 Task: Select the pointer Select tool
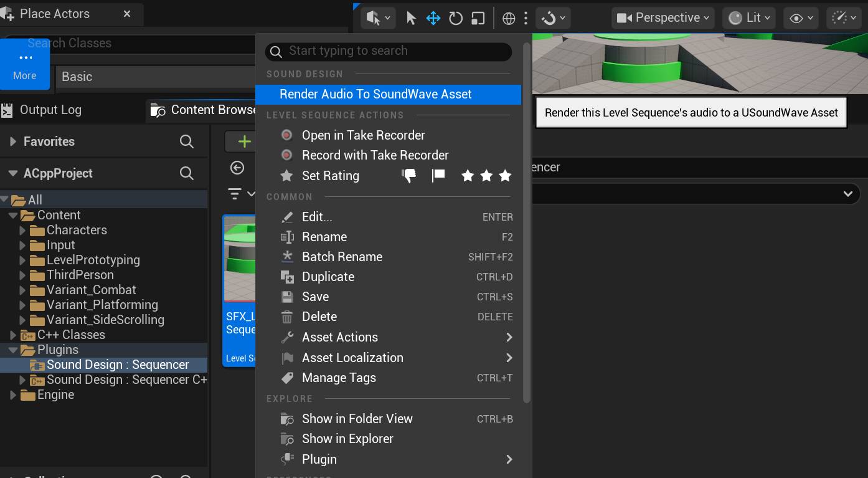(410, 17)
